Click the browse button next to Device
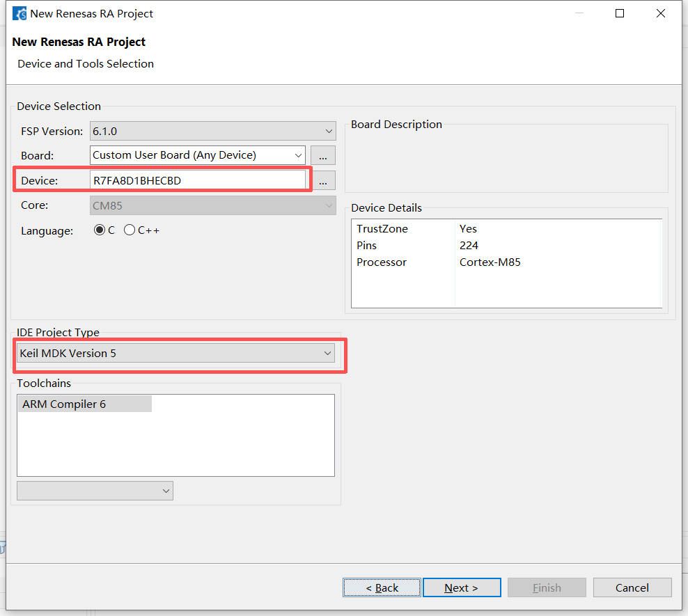The image size is (688, 616). coord(323,180)
